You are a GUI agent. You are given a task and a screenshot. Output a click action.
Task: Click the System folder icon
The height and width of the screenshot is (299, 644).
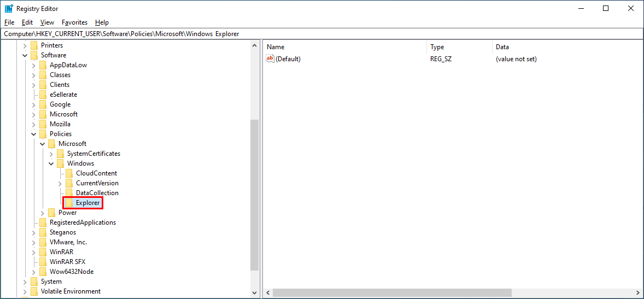click(x=34, y=282)
